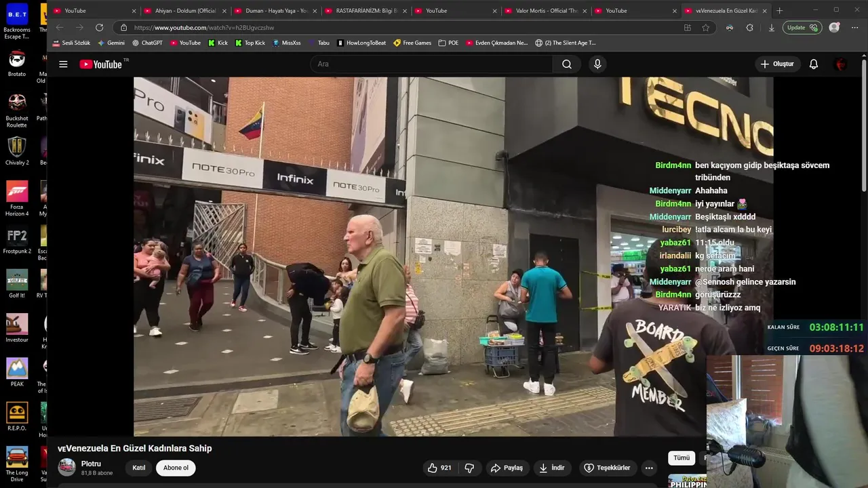Click the Teşekkürler thanks button
Image resolution: width=868 pixels, height=488 pixels.
pyautogui.click(x=608, y=468)
